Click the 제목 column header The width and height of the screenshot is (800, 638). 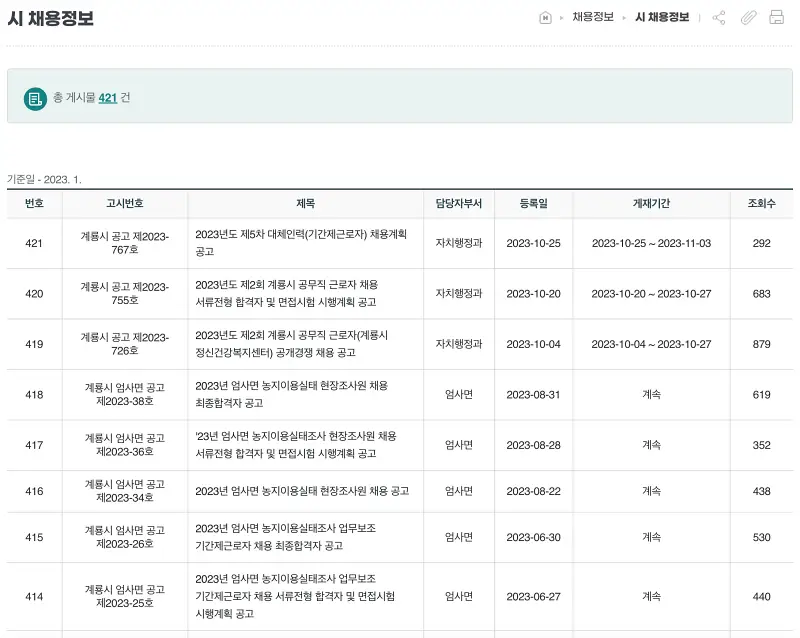click(x=307, y=203)
